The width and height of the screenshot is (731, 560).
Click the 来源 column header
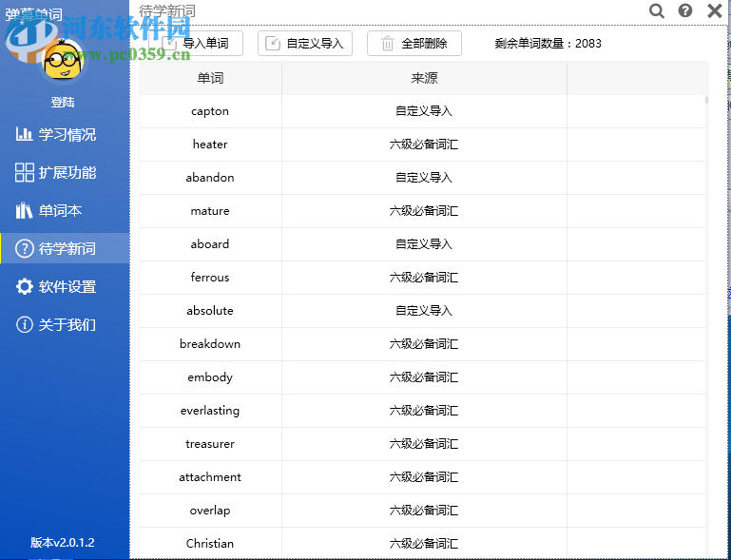point(424,78)
